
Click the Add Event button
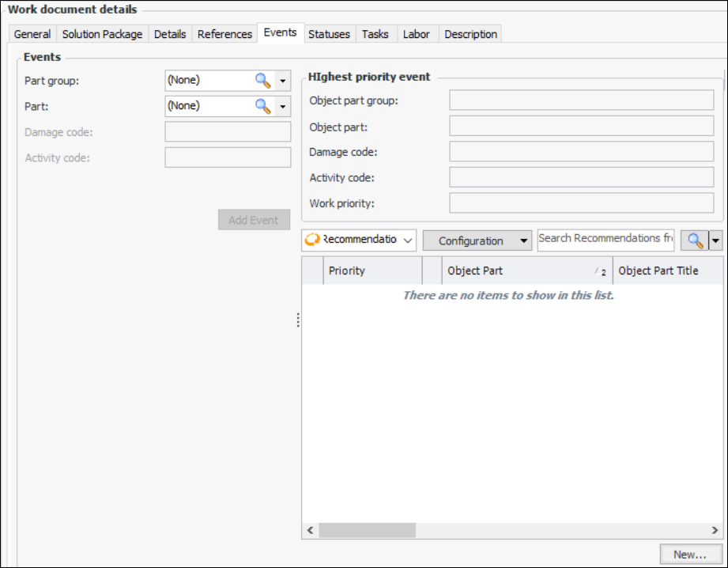(254, 220)
